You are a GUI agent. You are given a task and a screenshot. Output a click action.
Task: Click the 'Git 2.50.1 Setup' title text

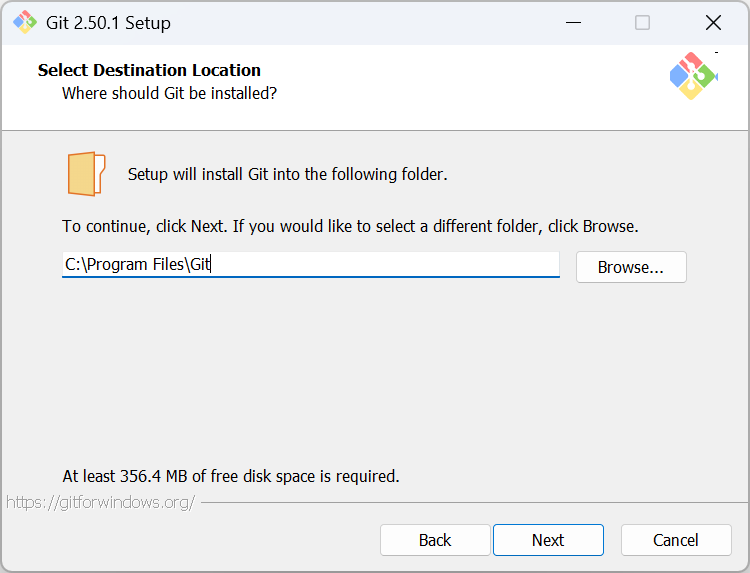[x=108, y=23]
